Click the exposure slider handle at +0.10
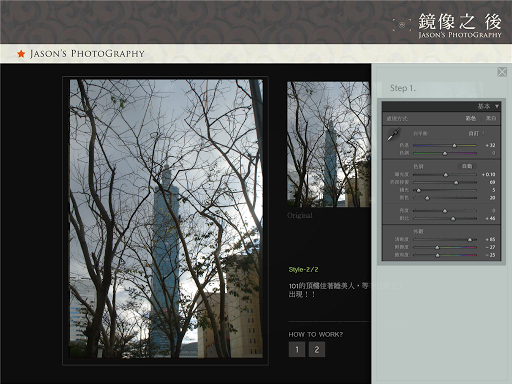The width and height of the screenshot is (512, 384). tap(445, 175)
